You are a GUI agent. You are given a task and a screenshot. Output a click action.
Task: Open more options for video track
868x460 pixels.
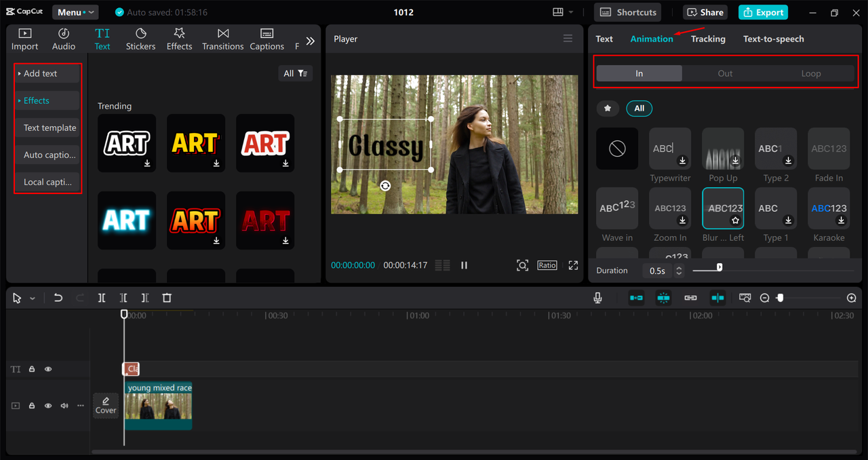click(81, 406)
